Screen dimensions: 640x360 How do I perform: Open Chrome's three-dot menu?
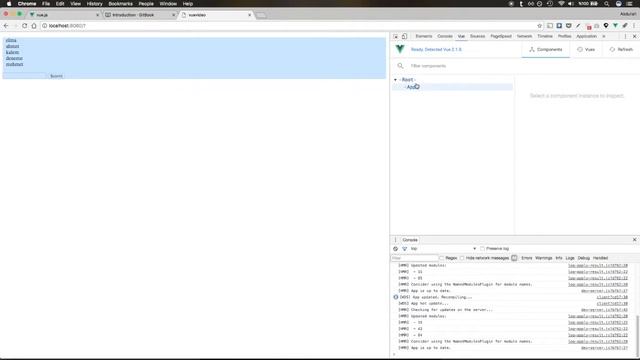(634, 26)
